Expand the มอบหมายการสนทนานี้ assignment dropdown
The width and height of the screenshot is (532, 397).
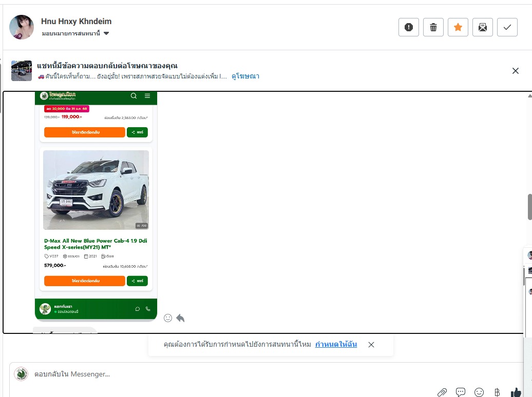pos(75,33)
